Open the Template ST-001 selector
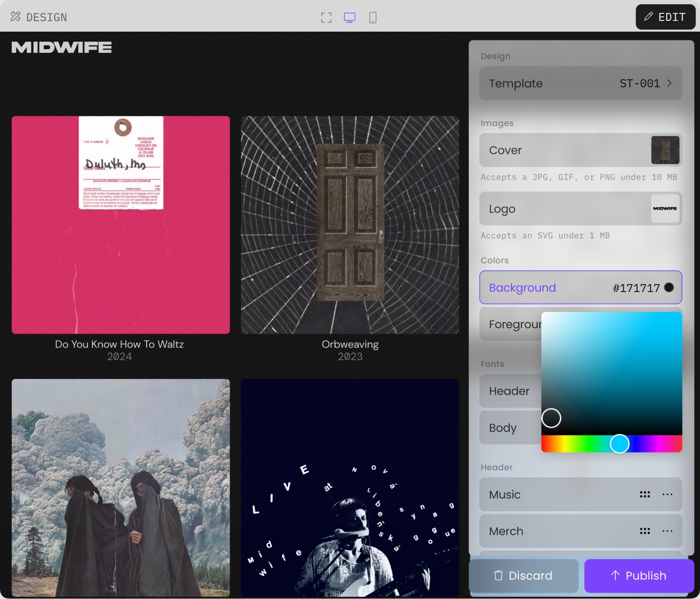 coord(580,83)
